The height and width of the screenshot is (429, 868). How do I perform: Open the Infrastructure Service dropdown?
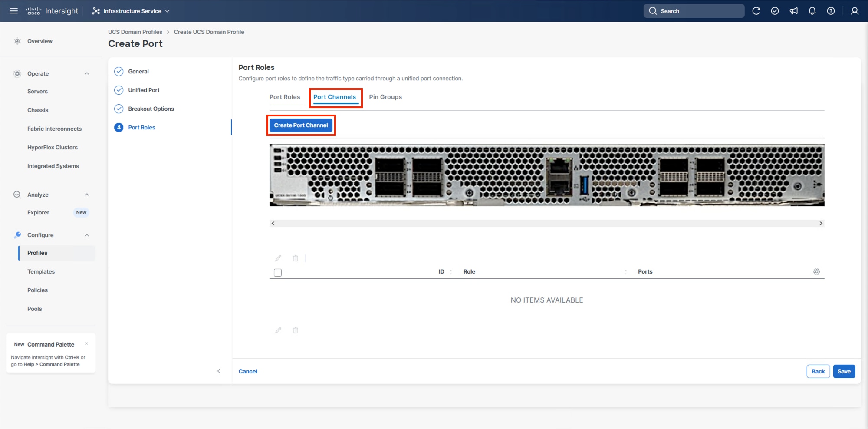[131, 11]
